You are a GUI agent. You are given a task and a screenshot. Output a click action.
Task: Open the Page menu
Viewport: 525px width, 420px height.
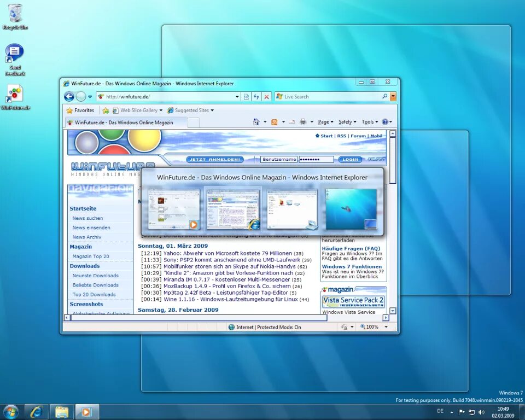tap(325, 122)
